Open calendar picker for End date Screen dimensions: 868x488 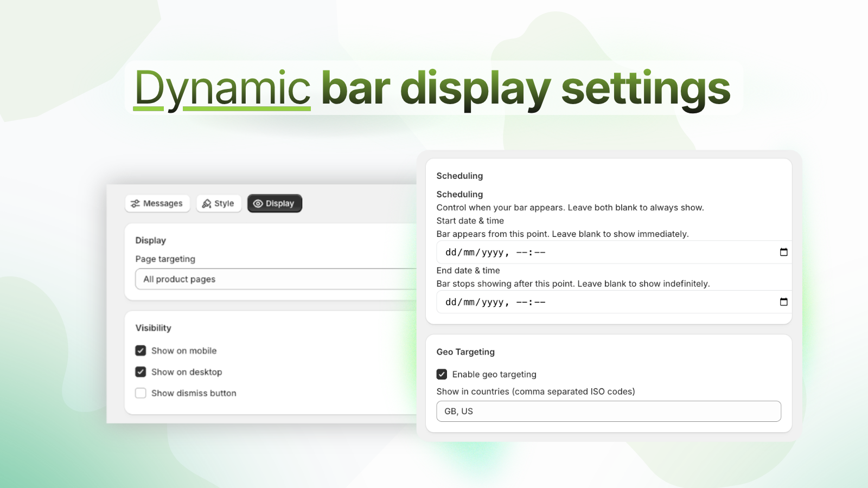[x=783, y=302]
